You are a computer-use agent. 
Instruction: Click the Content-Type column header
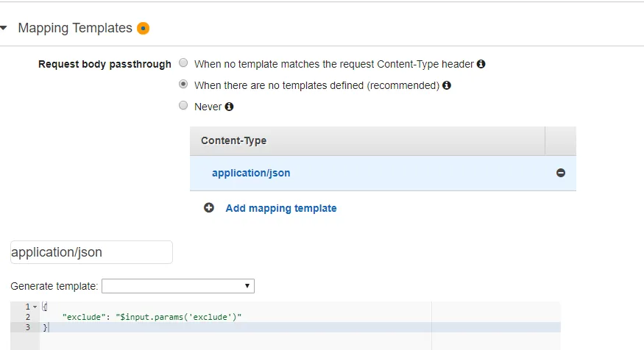coord(233,140)
